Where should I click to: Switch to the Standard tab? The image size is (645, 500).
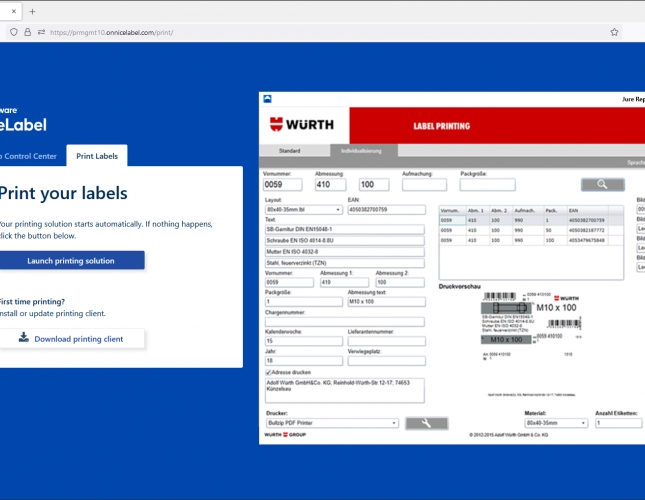click(x=289, y=150)
